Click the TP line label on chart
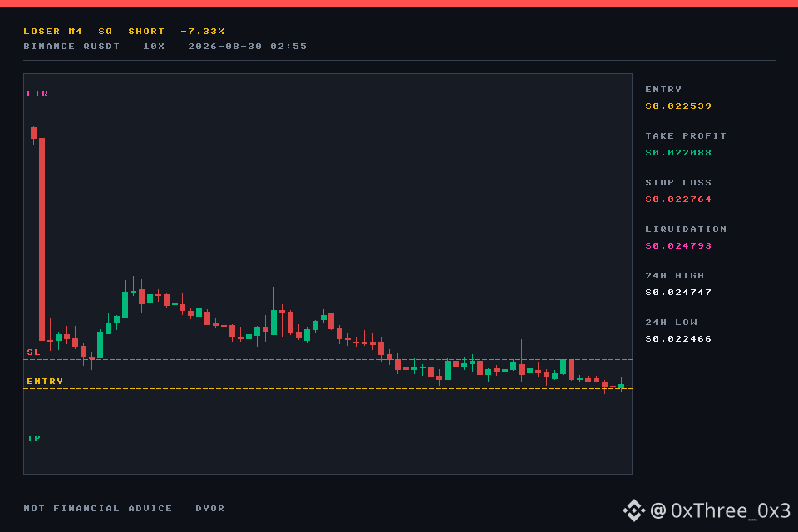Screen dimensions: 798x532 click(x=33, y=438)
